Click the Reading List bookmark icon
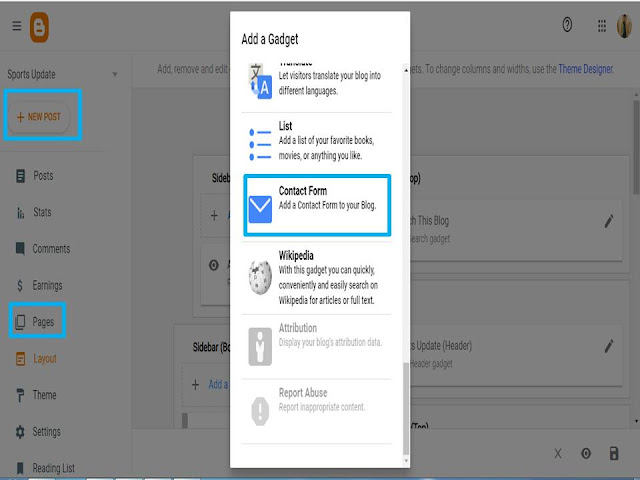The image size is (640, 480). pos(20,468)
